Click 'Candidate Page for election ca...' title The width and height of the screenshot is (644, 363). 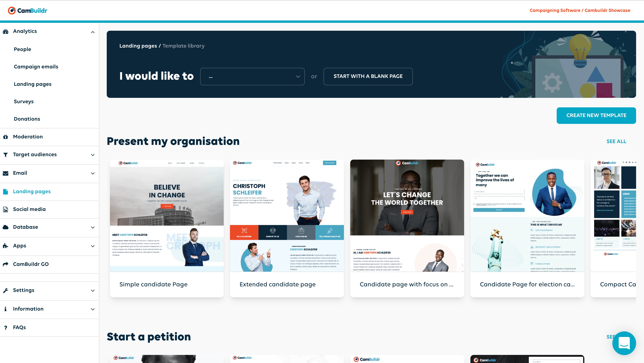(x=527, y=284)
